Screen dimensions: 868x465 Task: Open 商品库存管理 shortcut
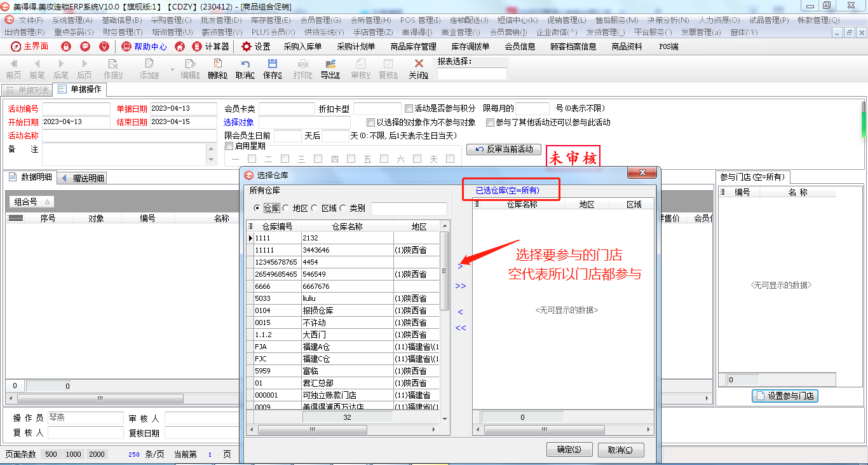(x=413, y=46)
